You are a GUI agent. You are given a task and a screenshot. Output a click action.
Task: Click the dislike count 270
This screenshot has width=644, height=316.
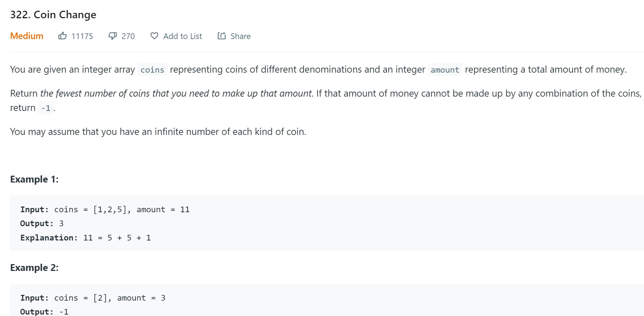(128, 36)
